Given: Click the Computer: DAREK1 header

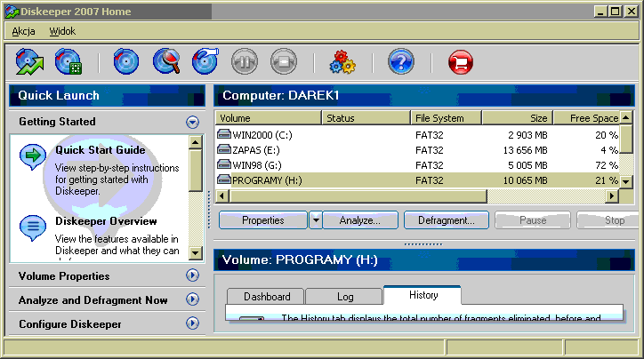Looking at the screenshot, I should click(424, 96).
